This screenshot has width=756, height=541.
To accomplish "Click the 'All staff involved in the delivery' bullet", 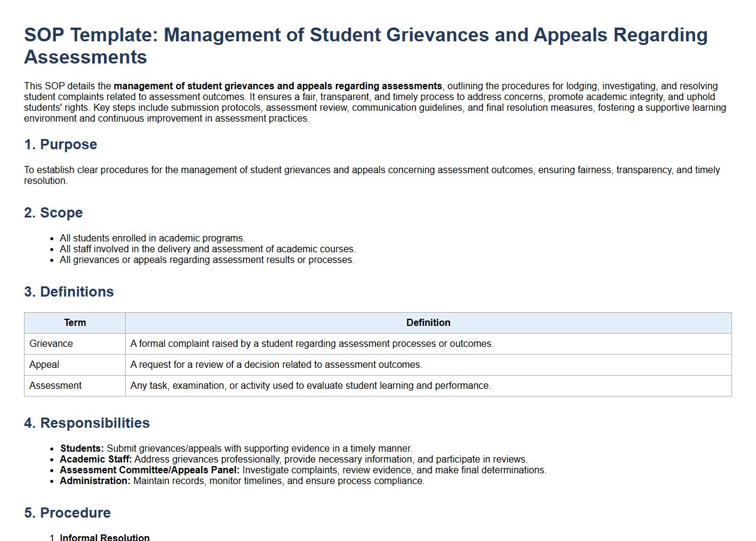I will [207, 249].
